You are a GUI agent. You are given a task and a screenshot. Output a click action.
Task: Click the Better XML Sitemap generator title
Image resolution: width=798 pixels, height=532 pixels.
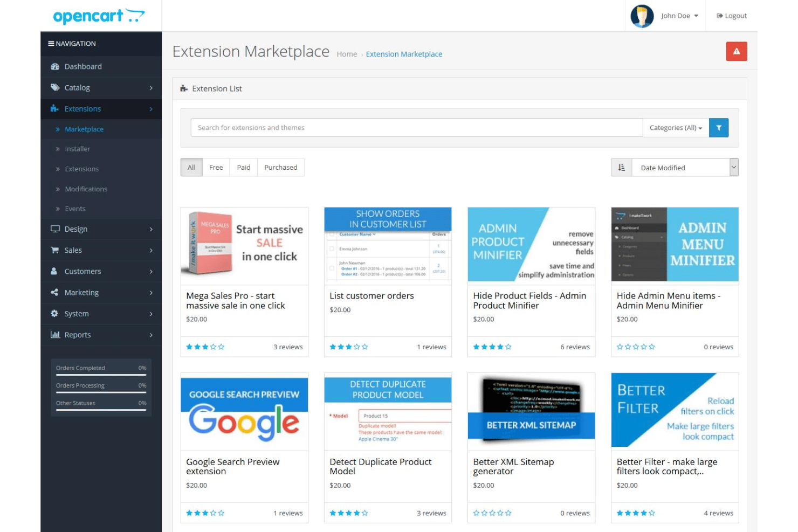(513, 467)
